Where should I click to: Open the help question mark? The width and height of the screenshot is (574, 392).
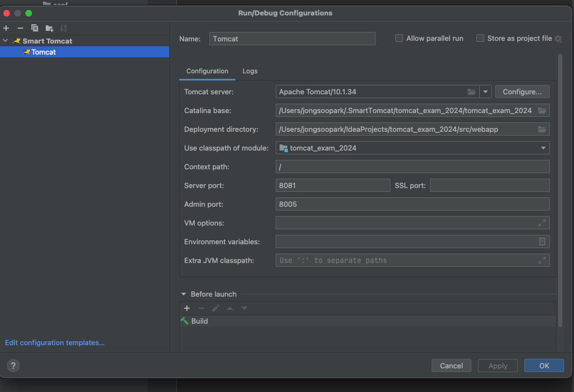13,366
